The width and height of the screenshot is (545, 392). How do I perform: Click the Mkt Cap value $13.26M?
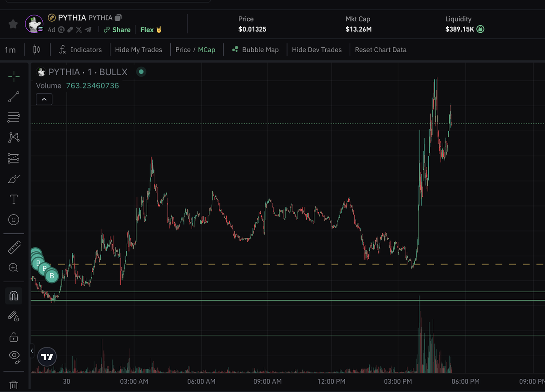pos(359,29)
